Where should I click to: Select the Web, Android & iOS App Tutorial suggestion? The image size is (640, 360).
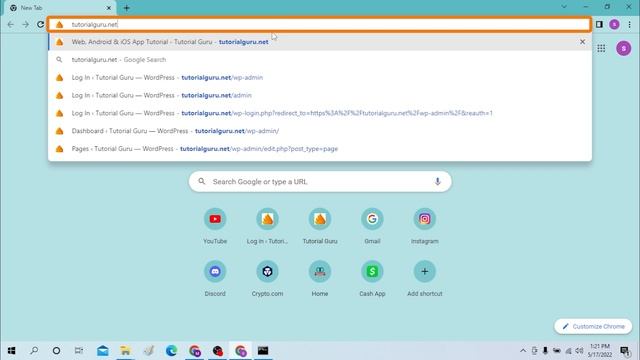(x=320, y=42)
